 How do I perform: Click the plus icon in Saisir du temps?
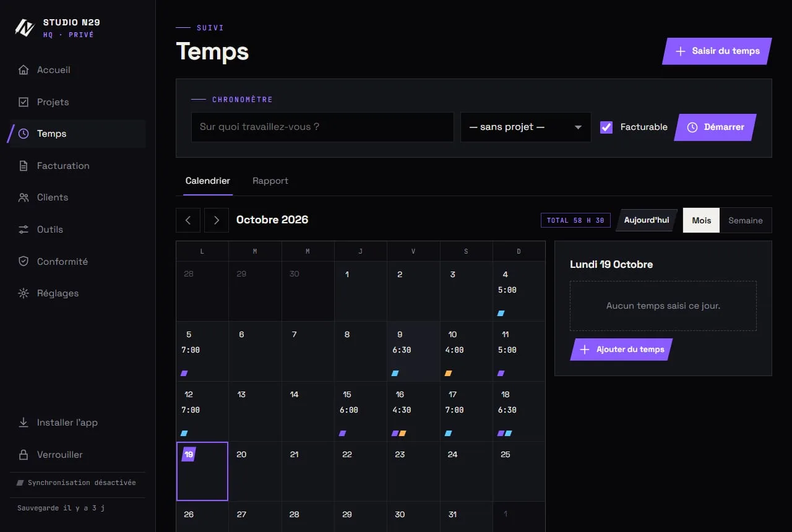681,51
